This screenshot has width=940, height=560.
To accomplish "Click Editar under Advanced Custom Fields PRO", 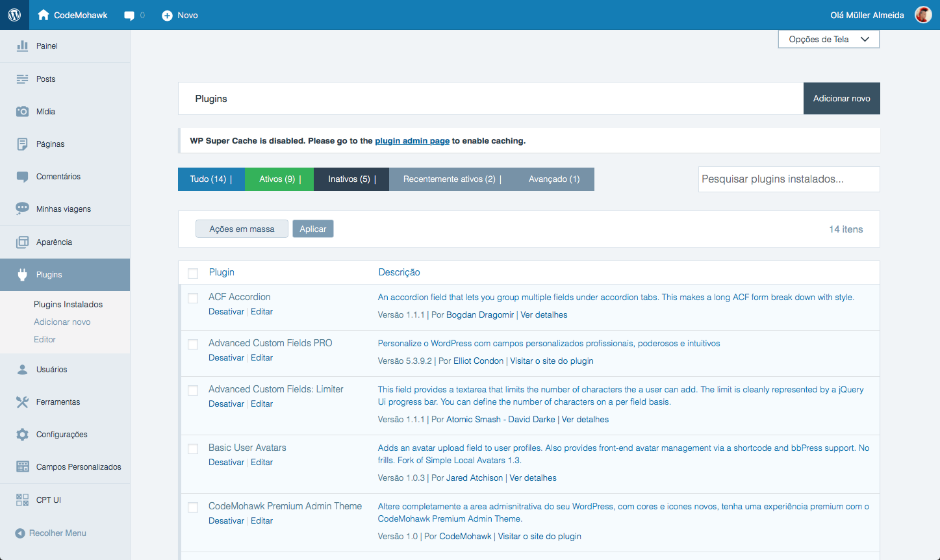I will point(262,358).
